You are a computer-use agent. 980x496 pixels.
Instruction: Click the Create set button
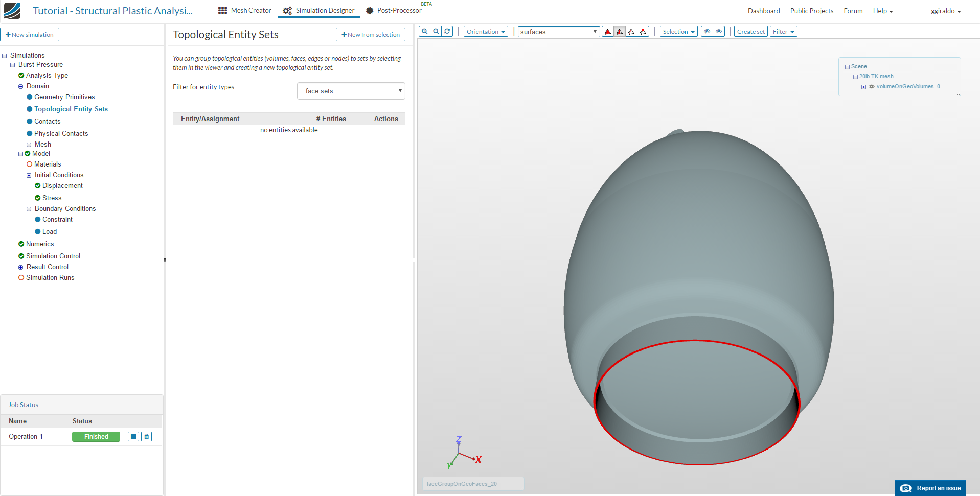[750, 32]
